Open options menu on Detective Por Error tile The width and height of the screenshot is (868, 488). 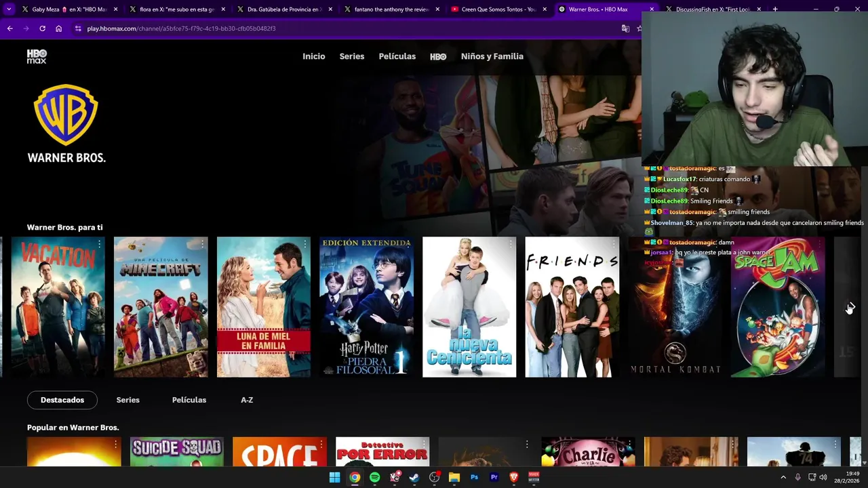424,445
